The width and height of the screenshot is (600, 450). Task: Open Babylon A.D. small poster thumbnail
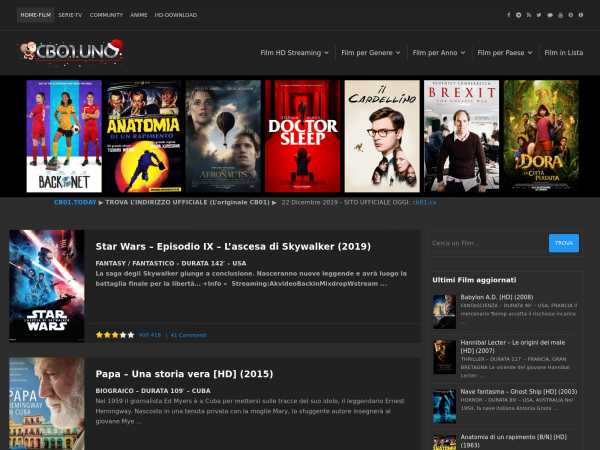pyautogui.click(x=444, y=308)
